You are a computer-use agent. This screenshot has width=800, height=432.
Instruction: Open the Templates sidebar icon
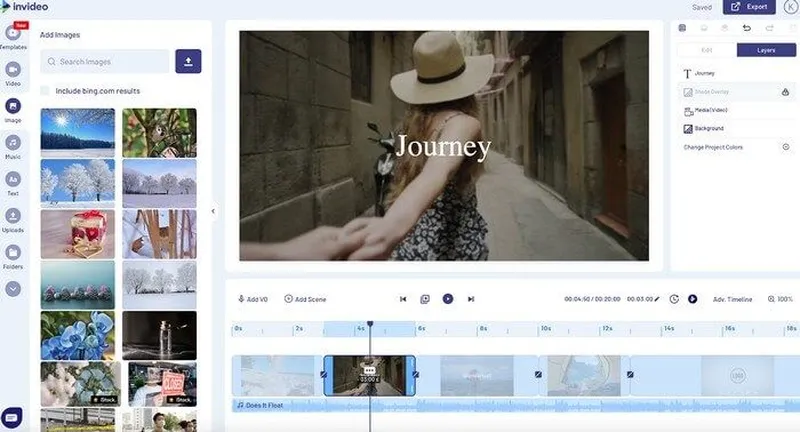click(13, 34)
